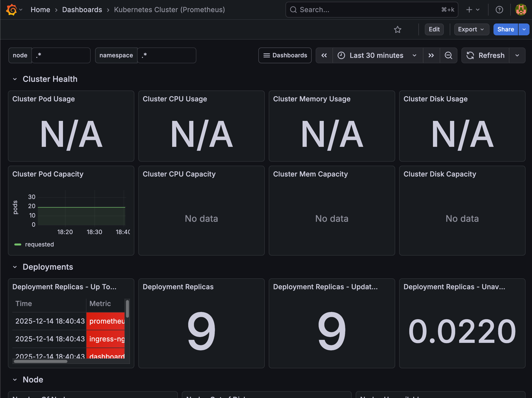Click the node variable input field

pyautogui.click(x=61, y=55)
